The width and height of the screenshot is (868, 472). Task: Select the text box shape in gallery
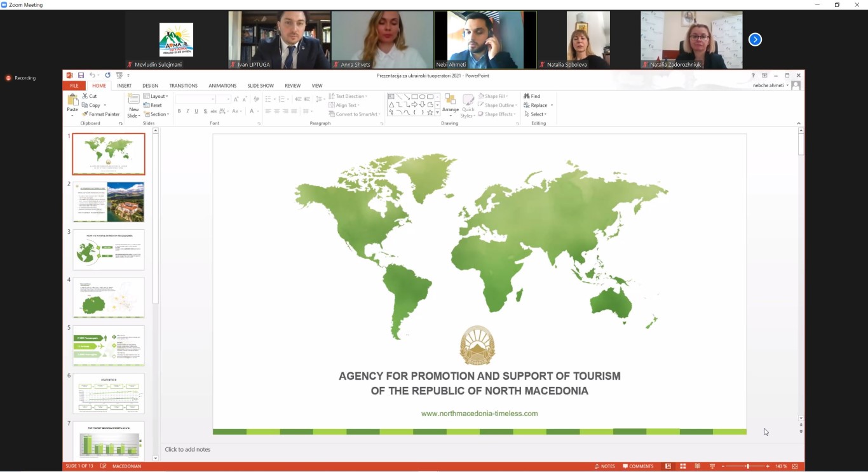391,97
